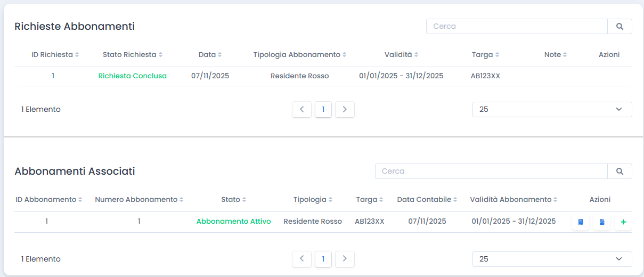The image size is (644, 277).
Task: Open the page size dropdown under Richieste Abbonamenti
Action: pyautogui.click(x=552, y=109)
